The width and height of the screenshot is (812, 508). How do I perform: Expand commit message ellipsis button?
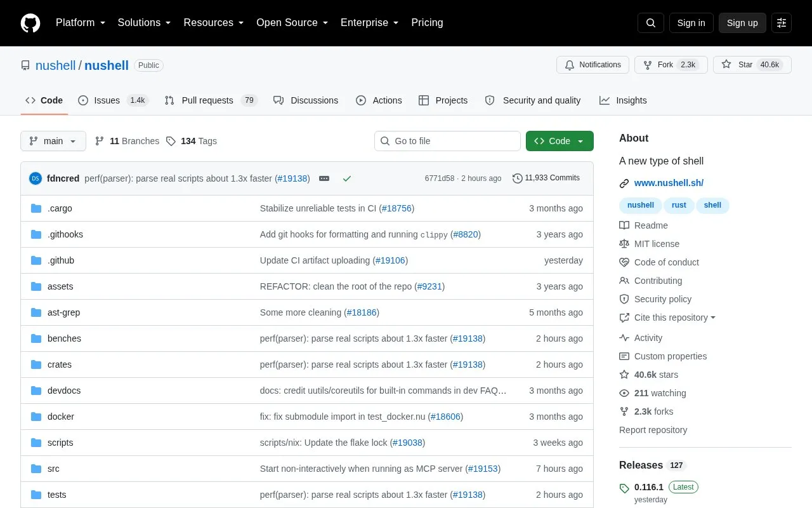click(x=324, y=178)
